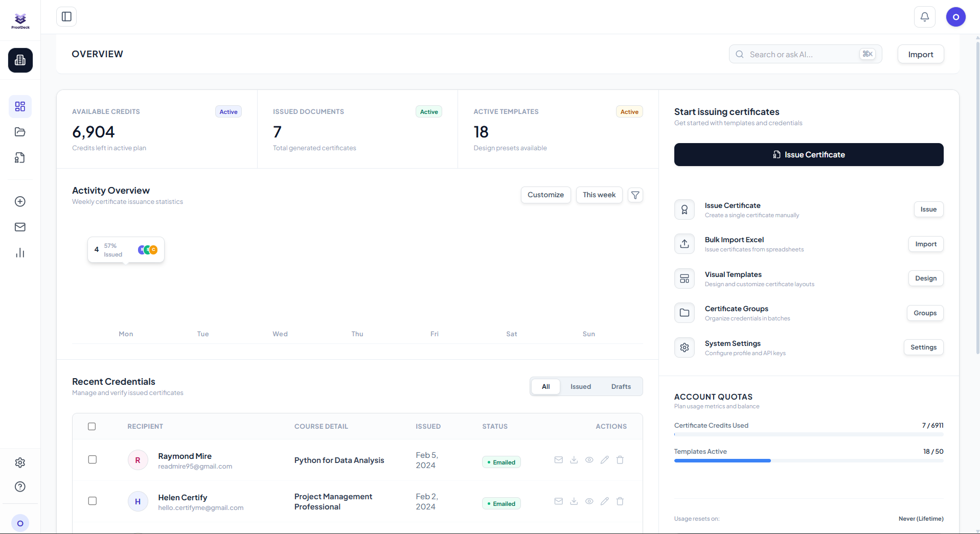Click the Issue Certificate ribbon icon tile
Image resolution: width=980 pixels, height=534 pixels.
point(685,210)
